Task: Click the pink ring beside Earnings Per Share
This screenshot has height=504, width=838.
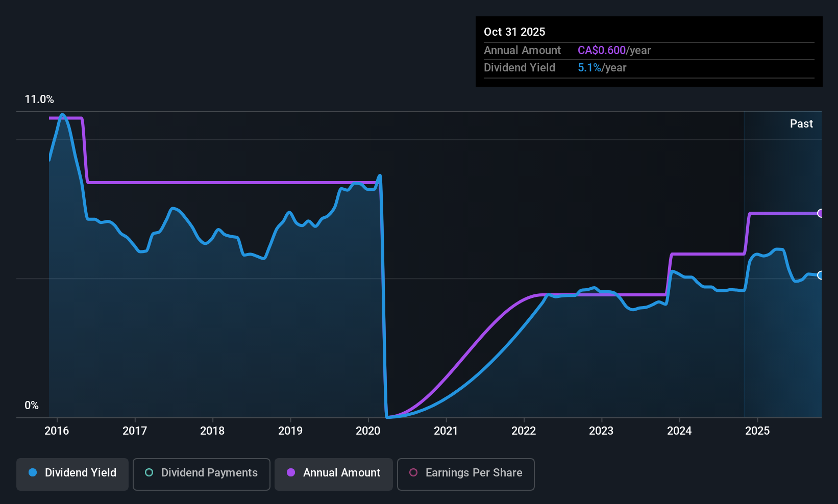Action: pyautogui.click(x=413, y=473)
